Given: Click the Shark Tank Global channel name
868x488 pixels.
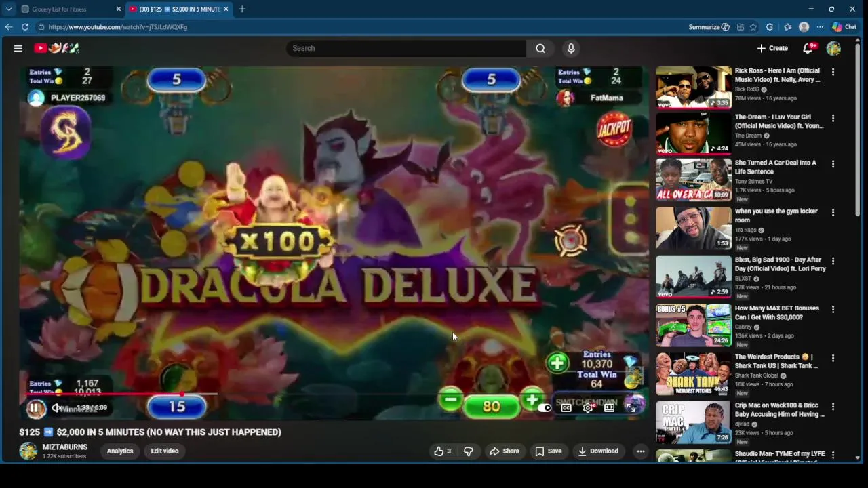Looking at the screenshot, I should [x=757, y=375].
